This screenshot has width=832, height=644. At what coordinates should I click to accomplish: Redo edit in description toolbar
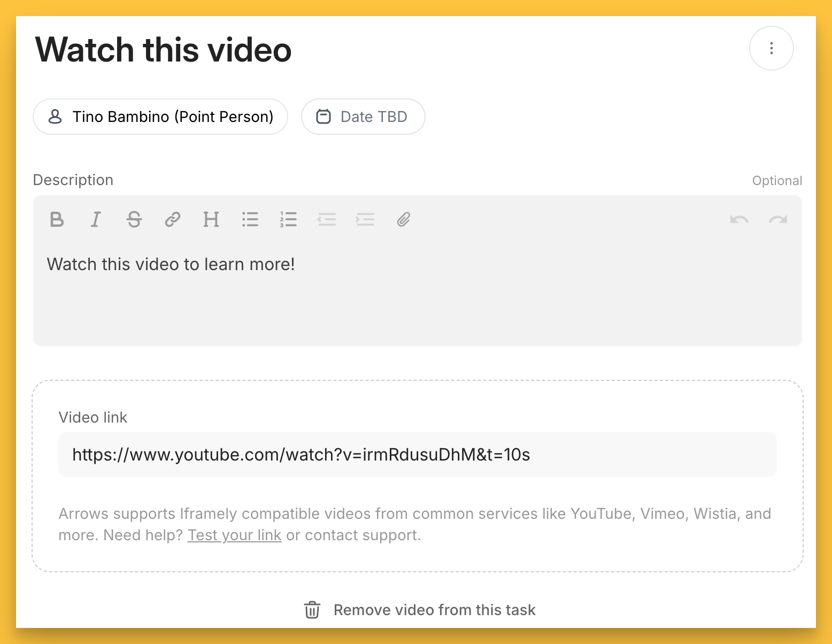pyautogui.click(x=778, y=220)
